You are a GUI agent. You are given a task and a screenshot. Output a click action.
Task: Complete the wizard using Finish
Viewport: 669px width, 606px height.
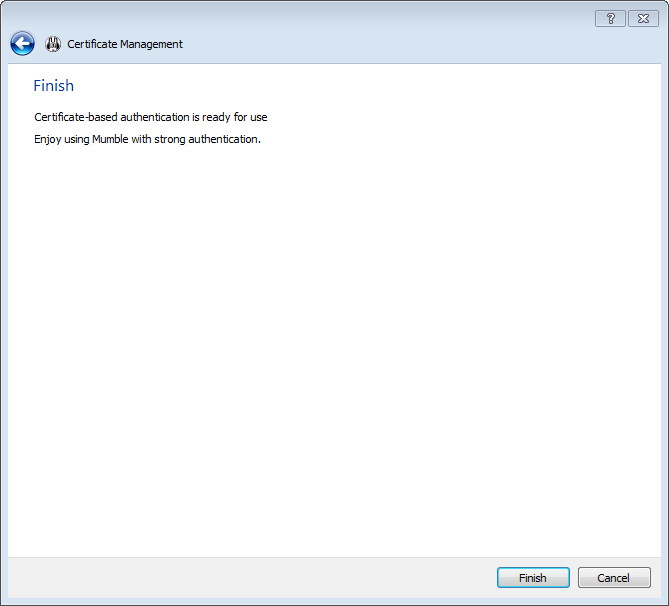(533, 578)
